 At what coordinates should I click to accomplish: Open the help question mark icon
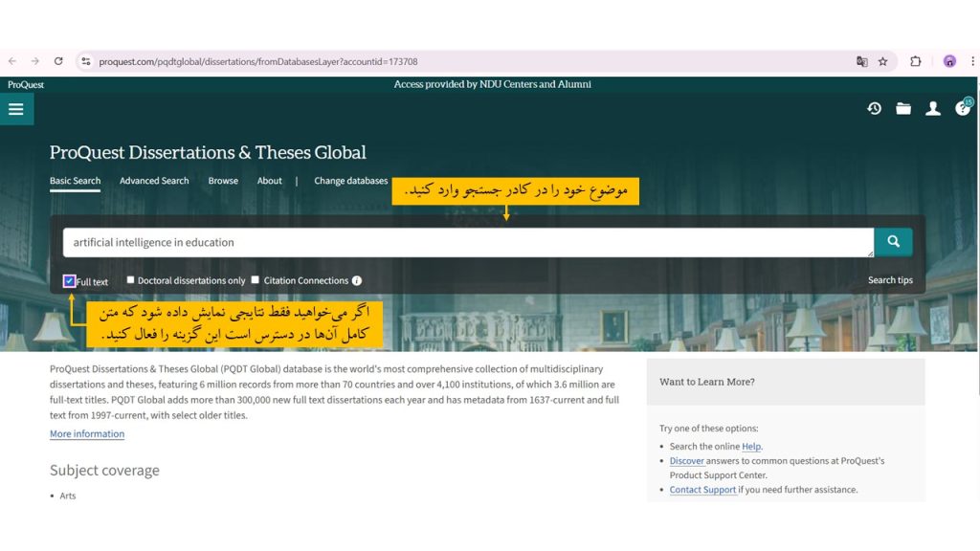click(963, 109)
